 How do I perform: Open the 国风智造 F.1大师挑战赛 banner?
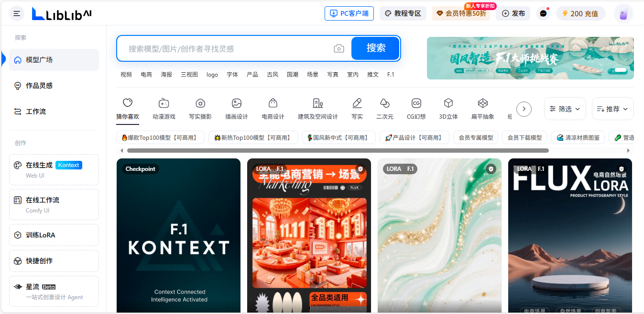pyautogui.click(x=530, y=58)
